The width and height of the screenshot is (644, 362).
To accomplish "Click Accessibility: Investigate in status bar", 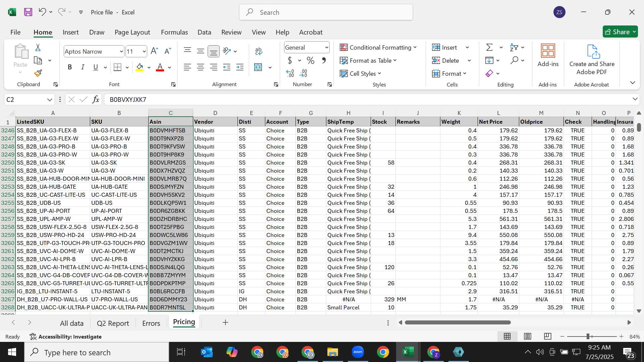I will click(65, 337).
